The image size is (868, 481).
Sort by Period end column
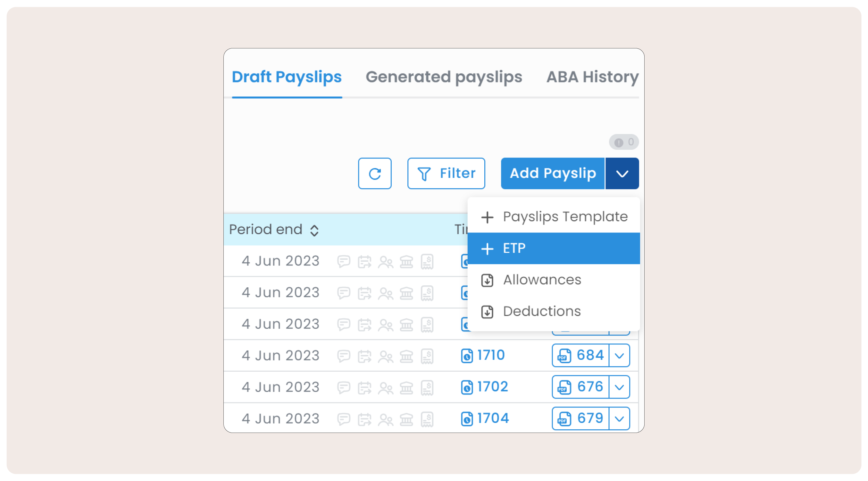[x=314, y=230]
